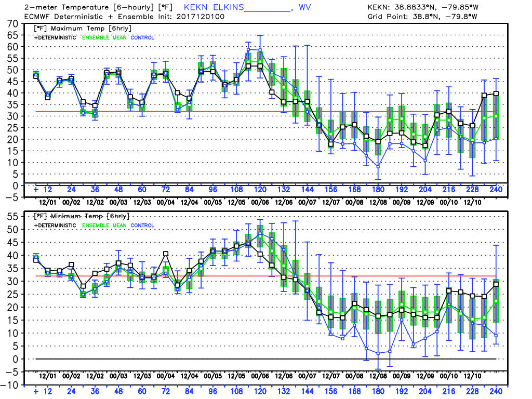This screenshot has height=399, width=532.
Task: Click deterministic square marker at hour 240, Maximum chart
Action: coord(496,94)
